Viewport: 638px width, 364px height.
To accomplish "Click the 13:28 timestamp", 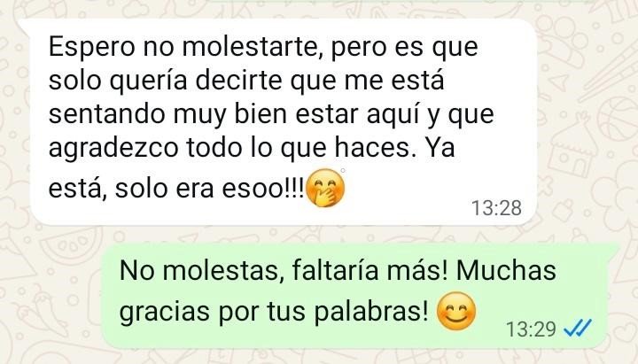I will (496, 208).
